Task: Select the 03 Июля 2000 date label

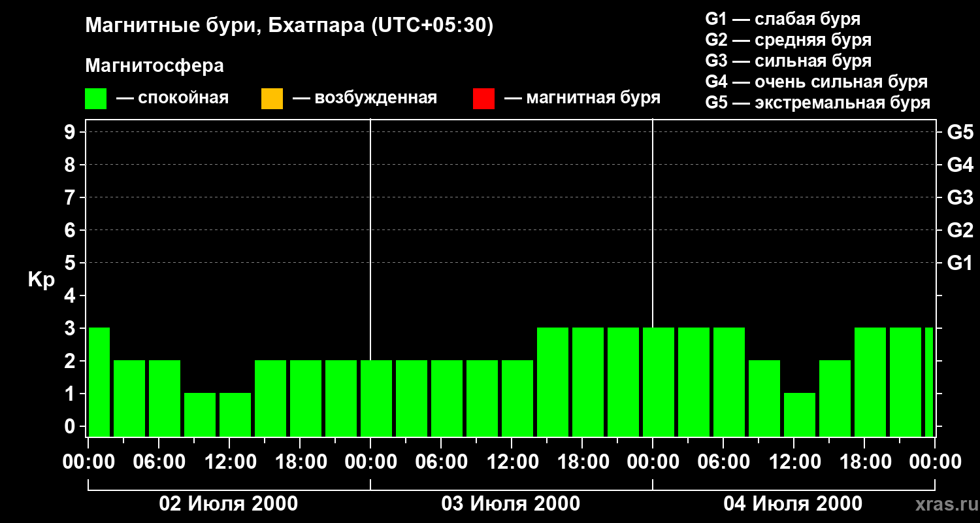Action: 511,504
